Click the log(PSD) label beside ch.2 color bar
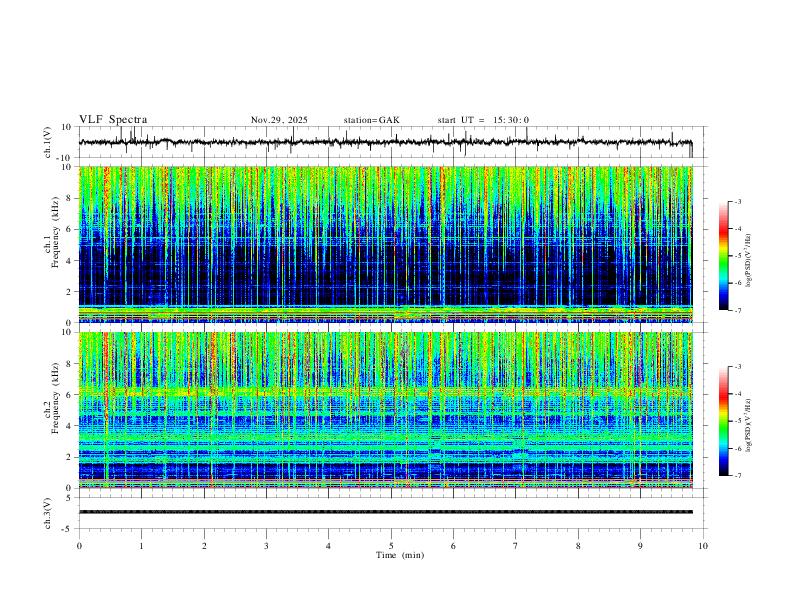The width and height of the screenshot is (792, 612). 749,425
